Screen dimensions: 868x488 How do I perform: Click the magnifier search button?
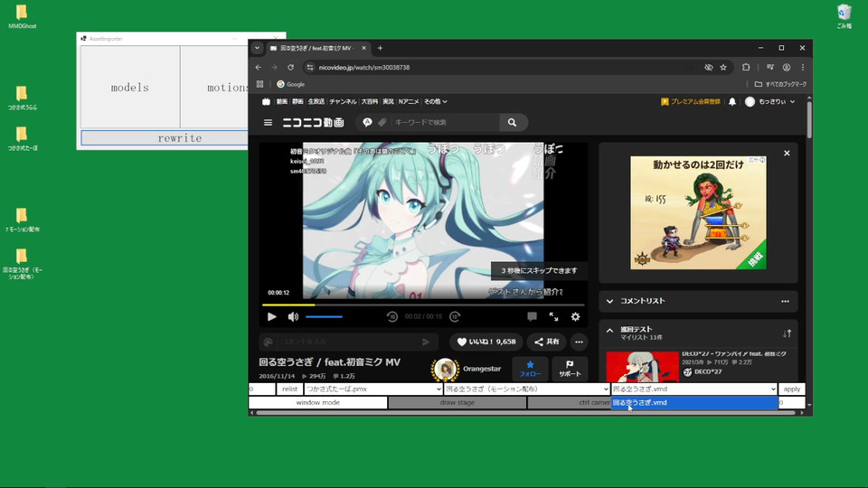(x=512, y=122)
